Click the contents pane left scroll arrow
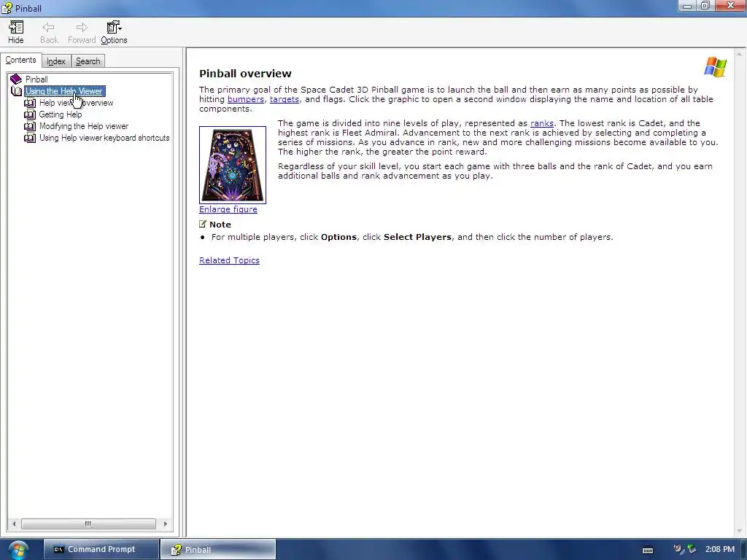Screen dimensions: 747x560 tap(14, 524)
